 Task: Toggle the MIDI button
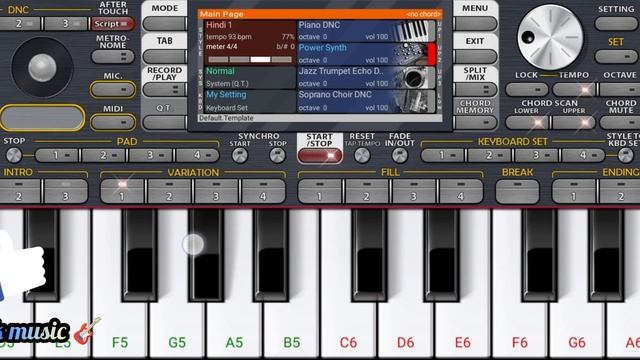[x=113, y=122]
